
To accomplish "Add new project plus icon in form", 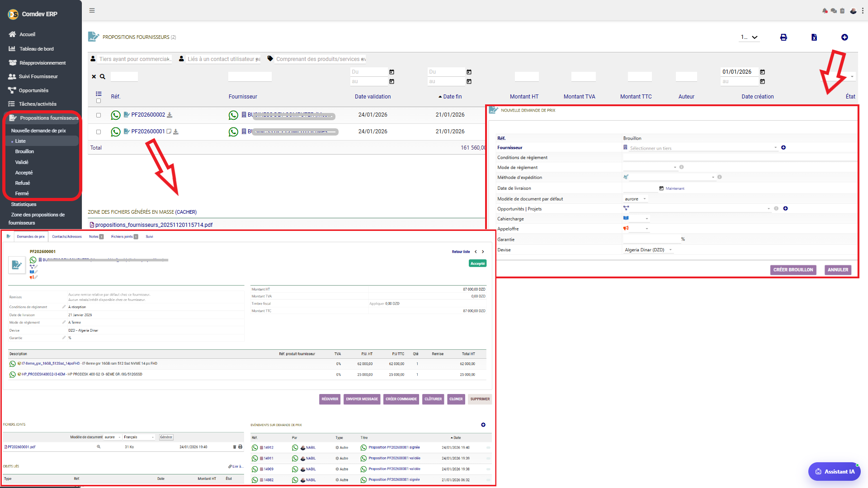I will [x=785, y=208].
